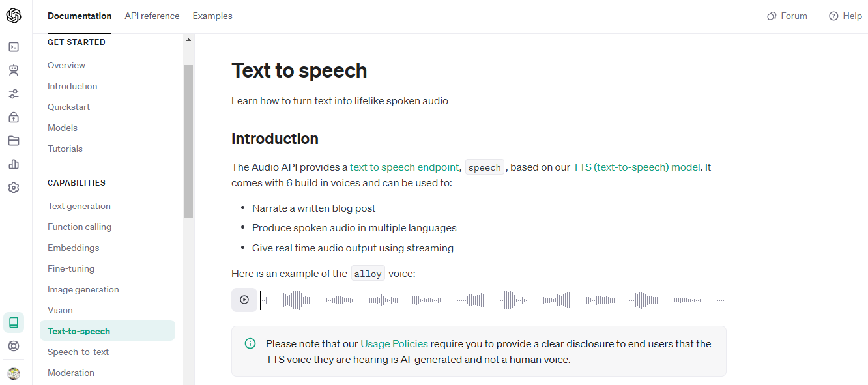The height and width of the screenshot is (385, 868).
Task: Click the Forum chat icon
Action: (772, 16)
